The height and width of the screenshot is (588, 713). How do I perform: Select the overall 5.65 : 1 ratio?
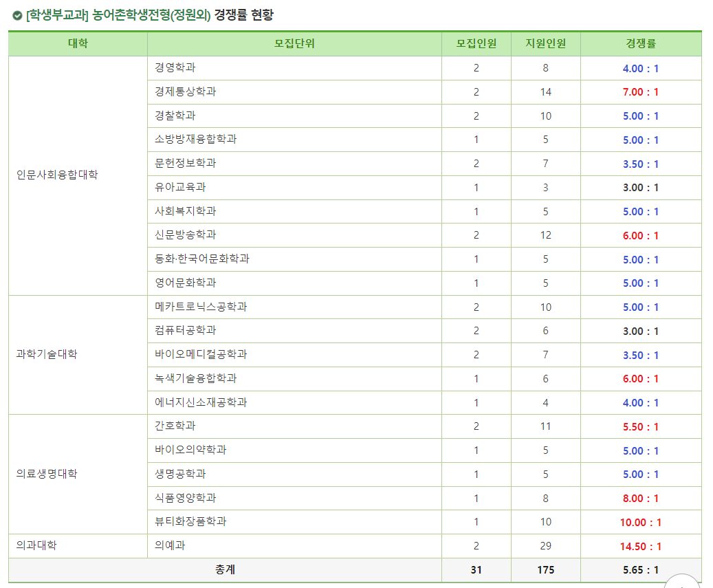pyautogui.click(x=641, y=570)
